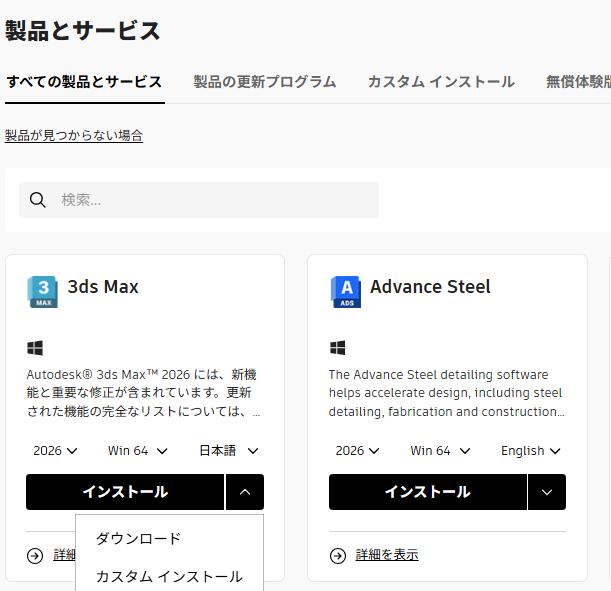This screenshot has height=591, width=611.
Task: Click the 3ds Max インストール button
Action: click(x=125, y=492)
